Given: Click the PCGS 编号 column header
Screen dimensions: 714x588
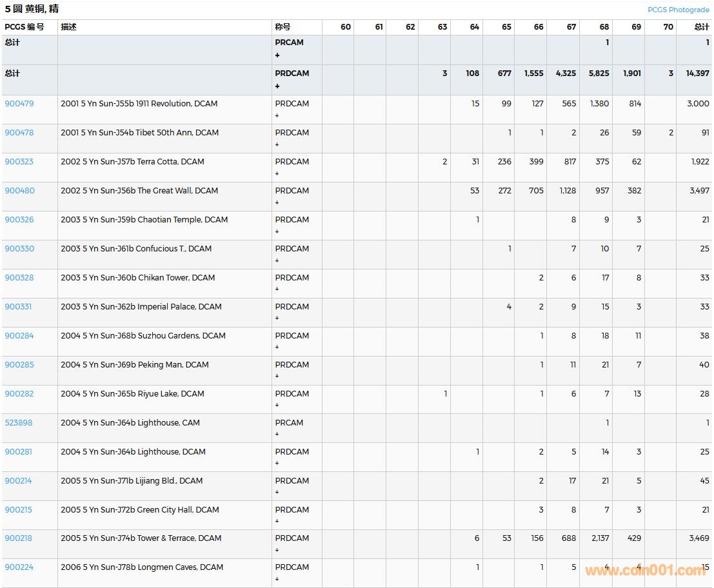Looking at the screenshot, I should point(25,27).
